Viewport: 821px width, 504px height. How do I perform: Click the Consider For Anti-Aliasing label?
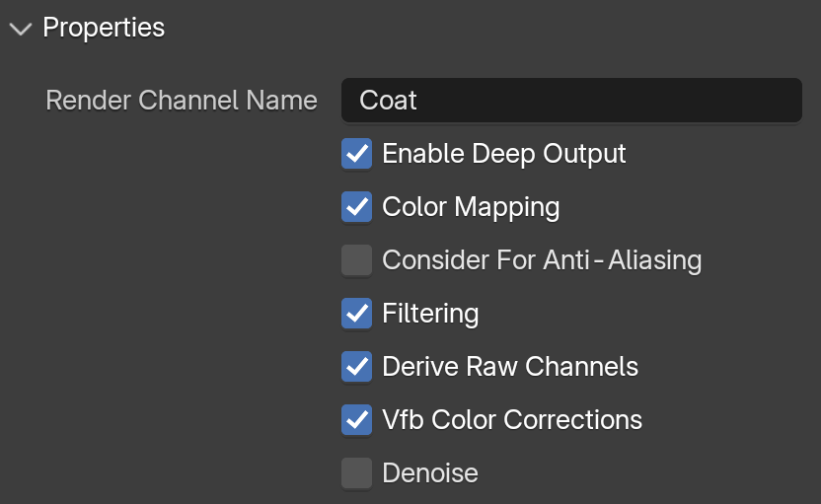[542, 260]
